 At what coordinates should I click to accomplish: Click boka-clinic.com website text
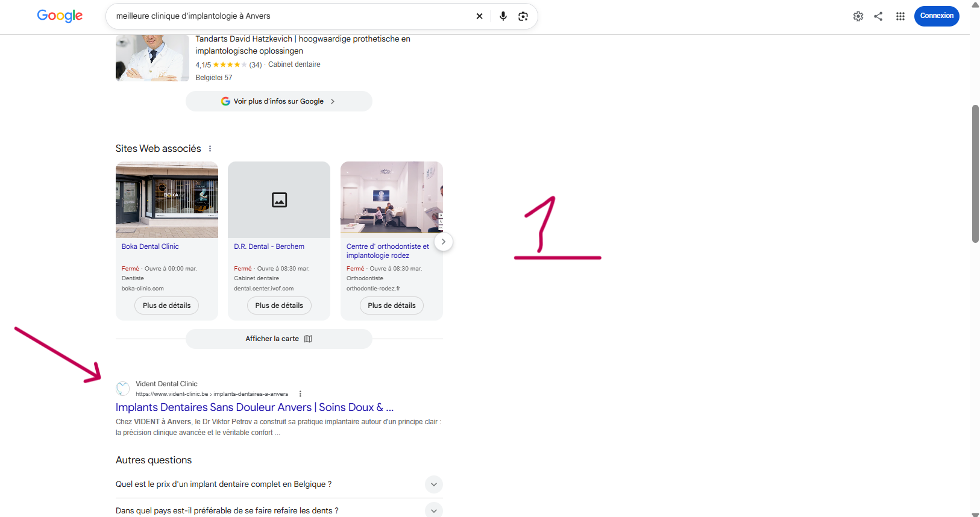point(143,289)
